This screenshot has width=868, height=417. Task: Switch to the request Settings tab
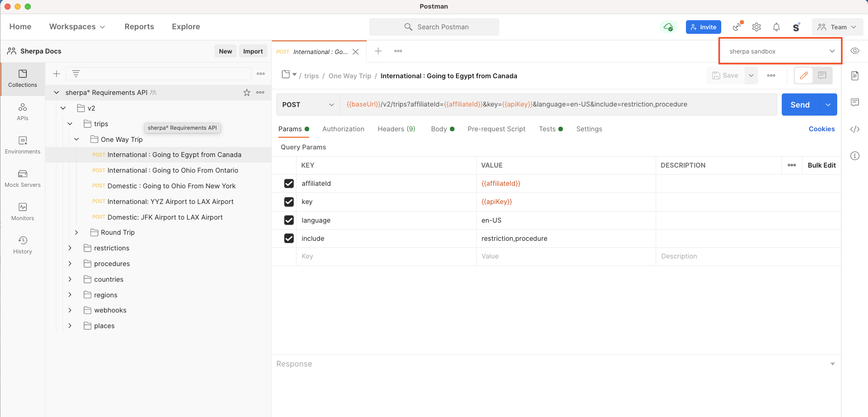(x=589, y=129)
